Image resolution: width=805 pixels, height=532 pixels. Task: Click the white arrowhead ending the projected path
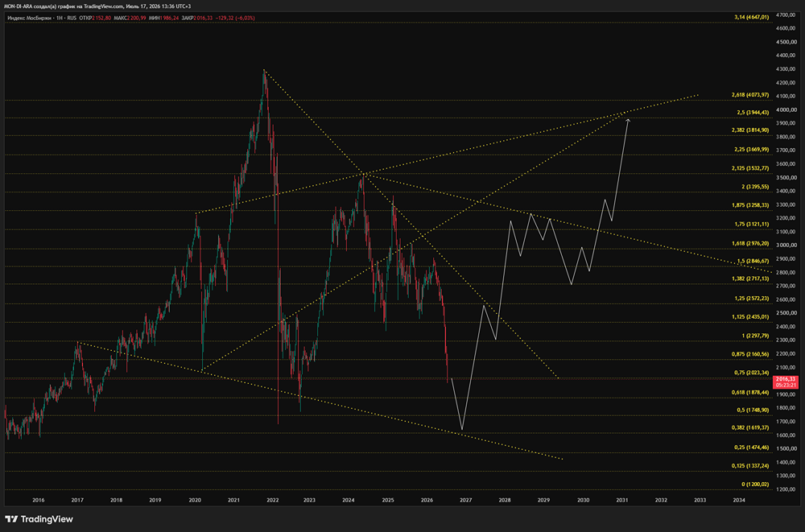pos(628,122)
